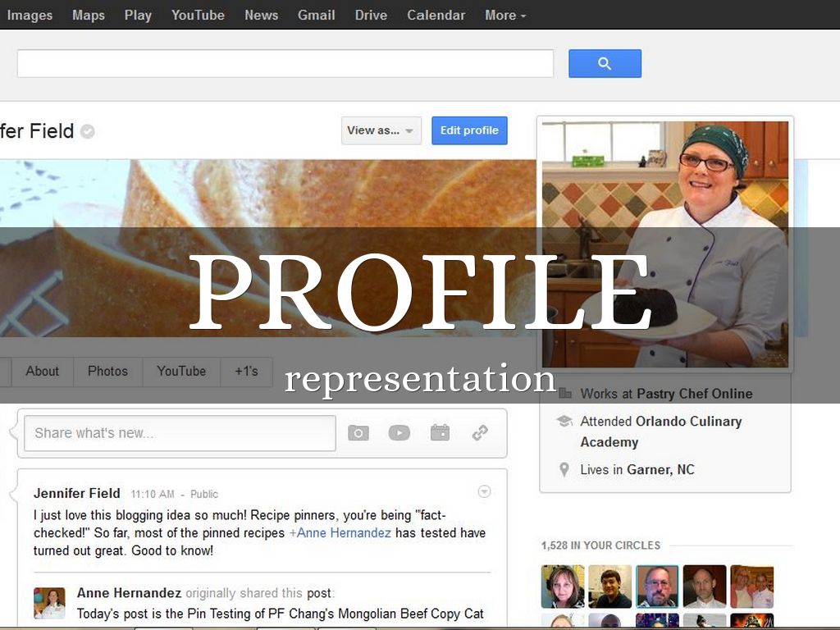Click the Gmail link in the top bar
The width and height of the screenshot is (840, 630).
tap(317, 15)
